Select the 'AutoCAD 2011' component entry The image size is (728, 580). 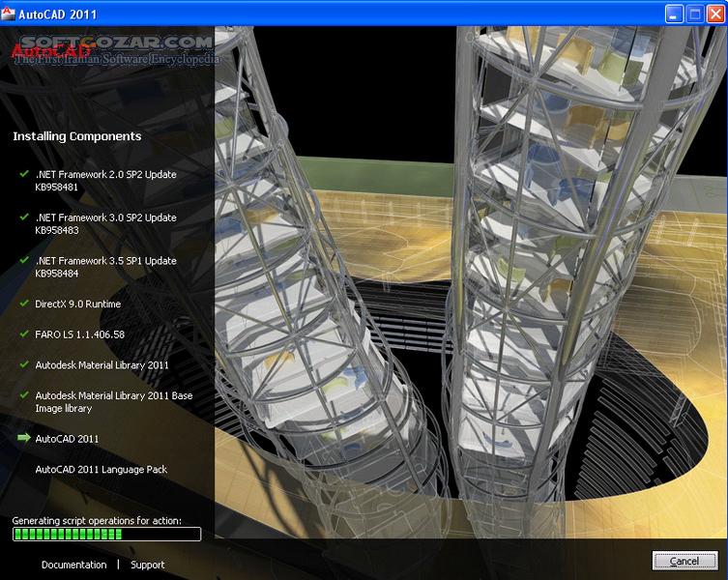pyautogui.click(x=67, y=439)
